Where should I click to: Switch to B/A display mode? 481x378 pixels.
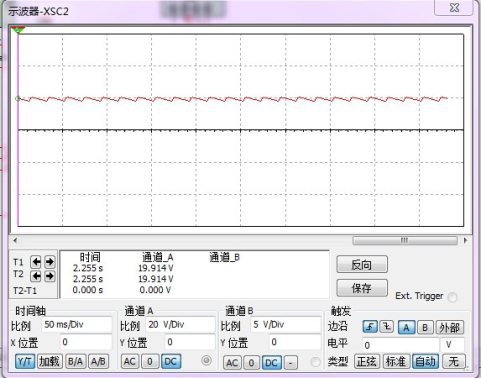(x=76, y=361)
